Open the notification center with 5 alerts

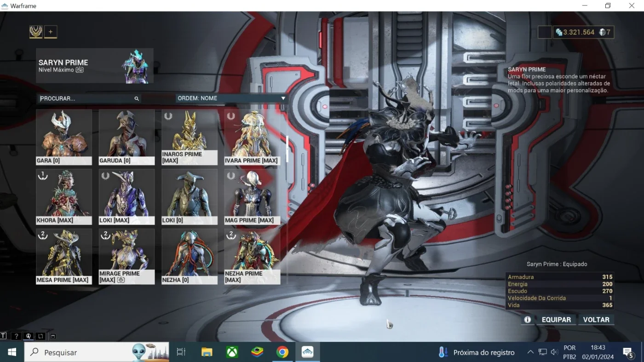[x=628, y=352]
